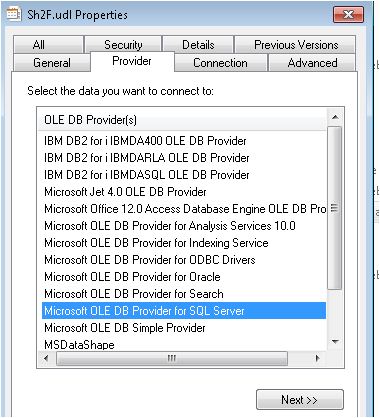380x418 pixels.
Task: Open the General tab
Action: [x=52, y=63]
